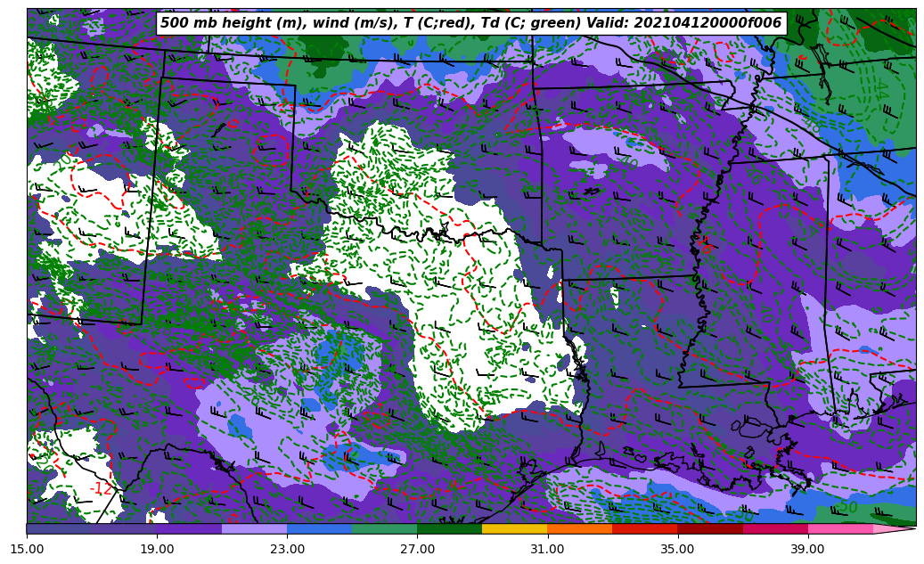Click the green 50 dewpoint contour label

click(847, 507)
